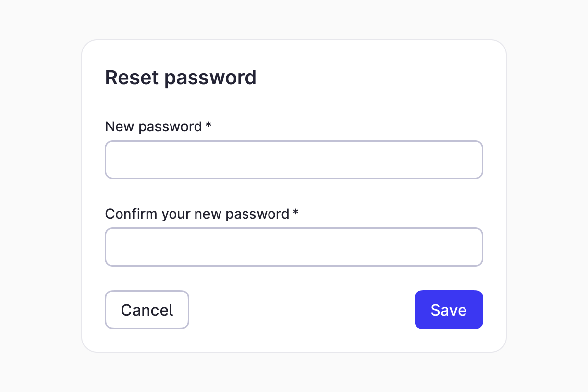Dismiss the dialog using the outlined Cancel button
This screenshot has height=392, width=588.
[x=147, y=310]
